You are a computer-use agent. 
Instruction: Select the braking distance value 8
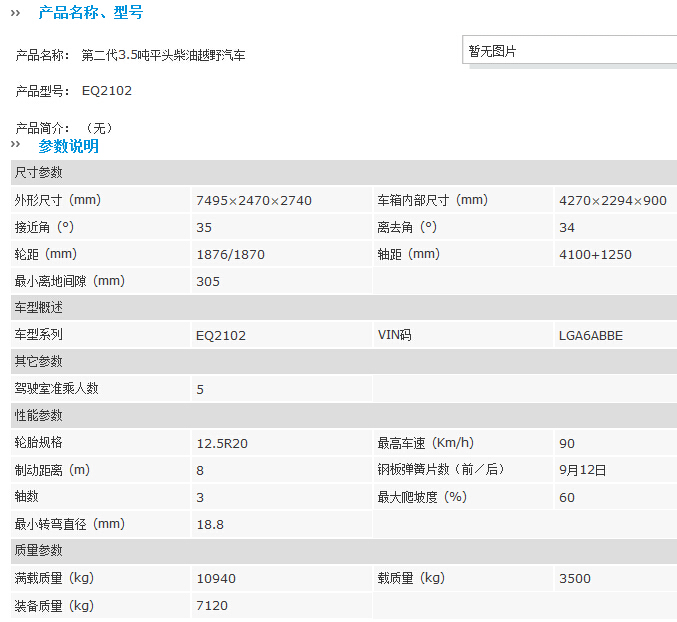point(200,470)
